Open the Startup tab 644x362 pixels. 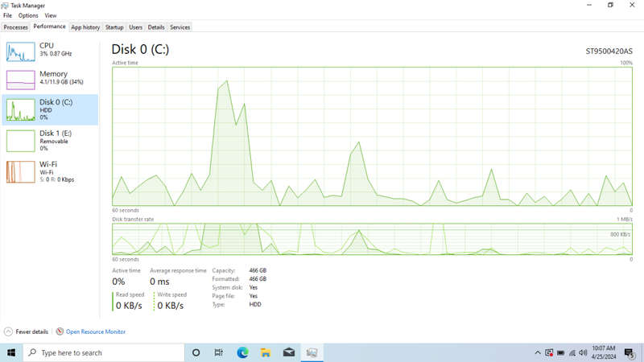click(x=114, y=27)
